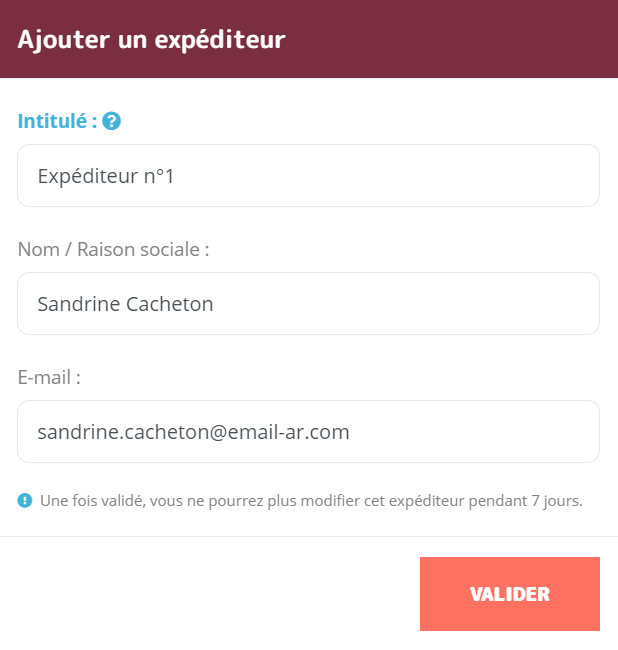The height and width of the screenshot is (650, 618).
Task: Place cursor after Cacheton in the name field
Action: (x=214, y=304)
